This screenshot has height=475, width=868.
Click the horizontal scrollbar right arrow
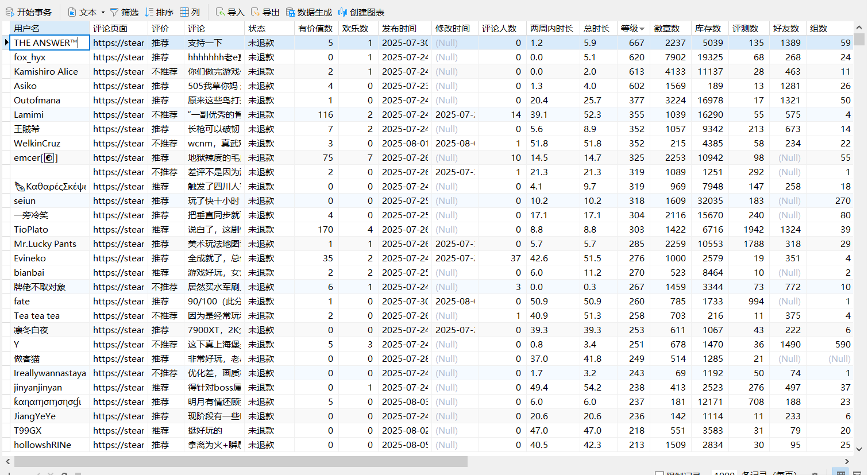click(847, 461)
